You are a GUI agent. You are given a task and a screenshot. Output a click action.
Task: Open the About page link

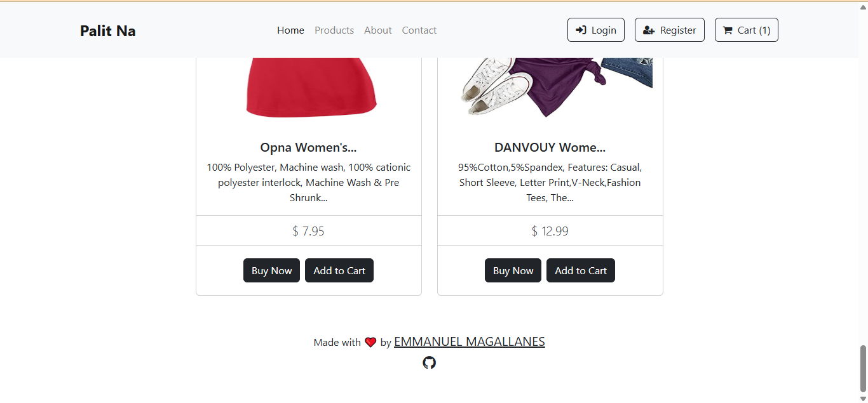coord(378,30)
